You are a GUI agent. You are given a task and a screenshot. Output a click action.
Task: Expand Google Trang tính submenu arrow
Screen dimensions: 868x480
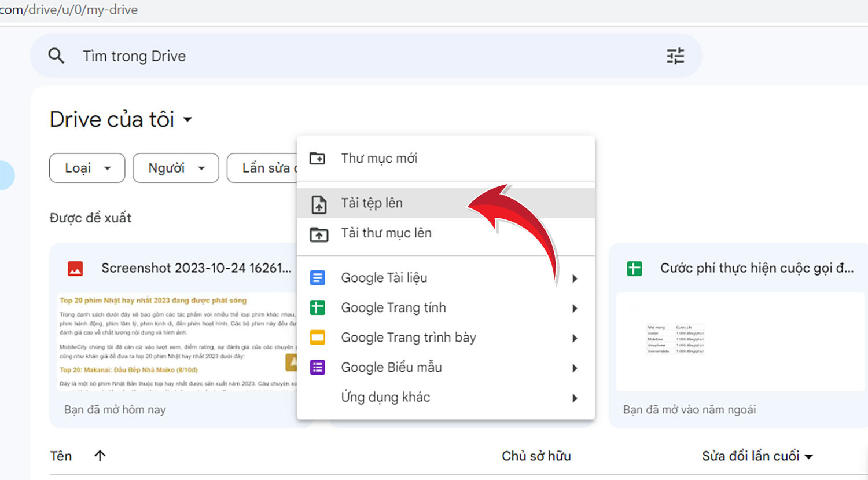pyautogui.click(x=575, y=309)
